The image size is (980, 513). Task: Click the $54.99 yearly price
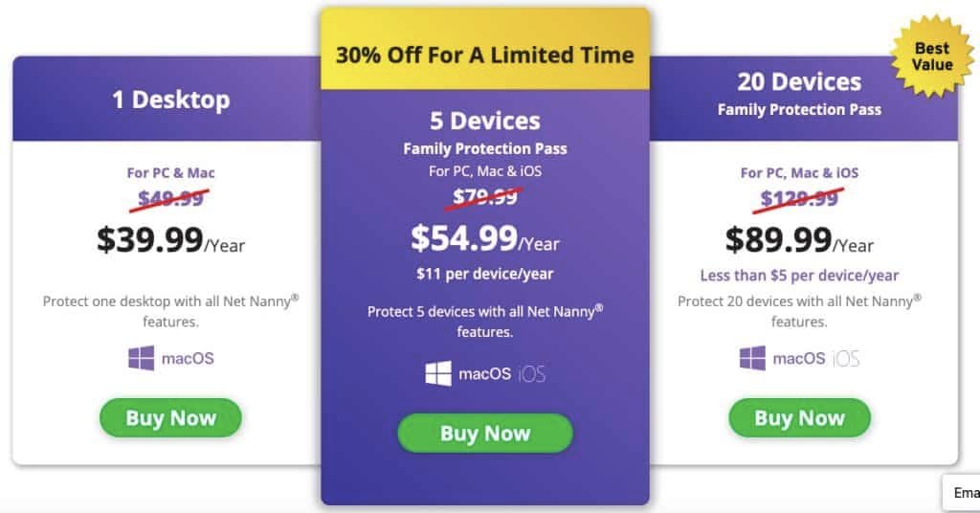point(485,237)
